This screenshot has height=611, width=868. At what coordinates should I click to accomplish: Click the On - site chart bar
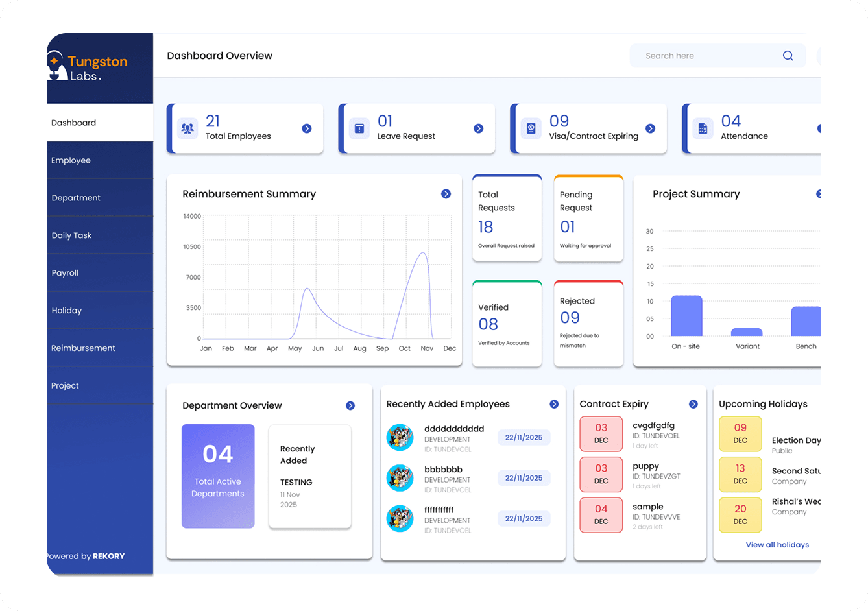[x=686, y=316]
